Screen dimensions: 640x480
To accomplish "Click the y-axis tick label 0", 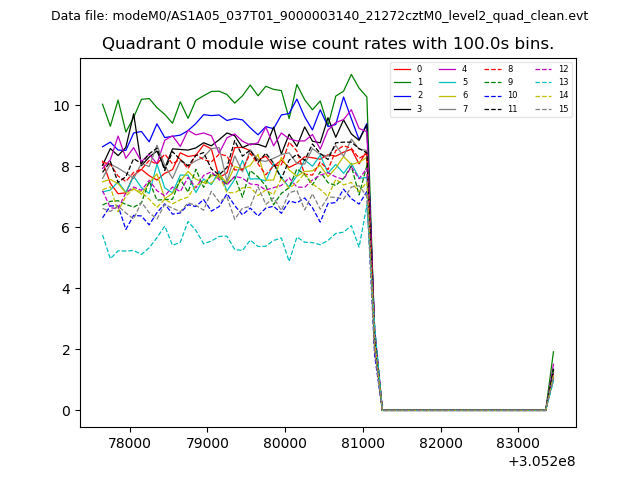I will coord(65,411).
